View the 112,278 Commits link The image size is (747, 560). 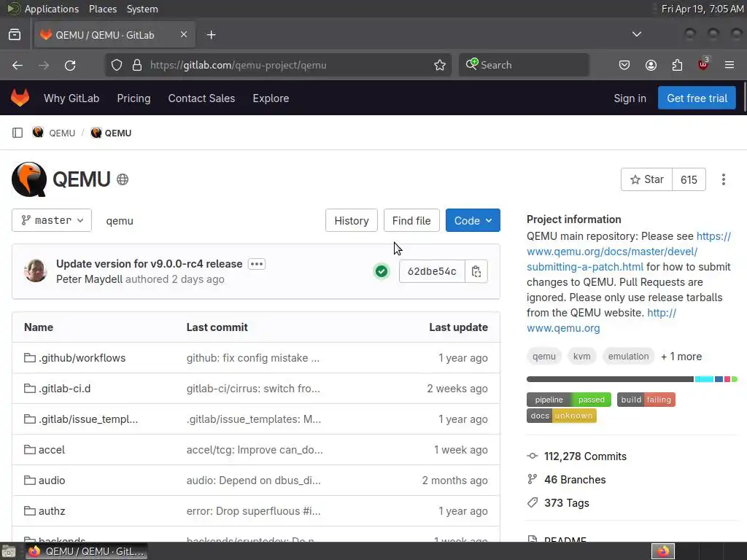click(x=585, y=456)
